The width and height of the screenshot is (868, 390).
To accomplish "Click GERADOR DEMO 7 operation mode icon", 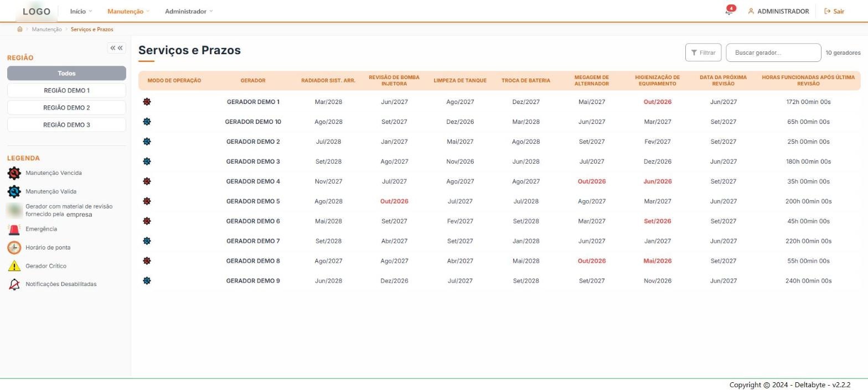I will tap(147, 241).
